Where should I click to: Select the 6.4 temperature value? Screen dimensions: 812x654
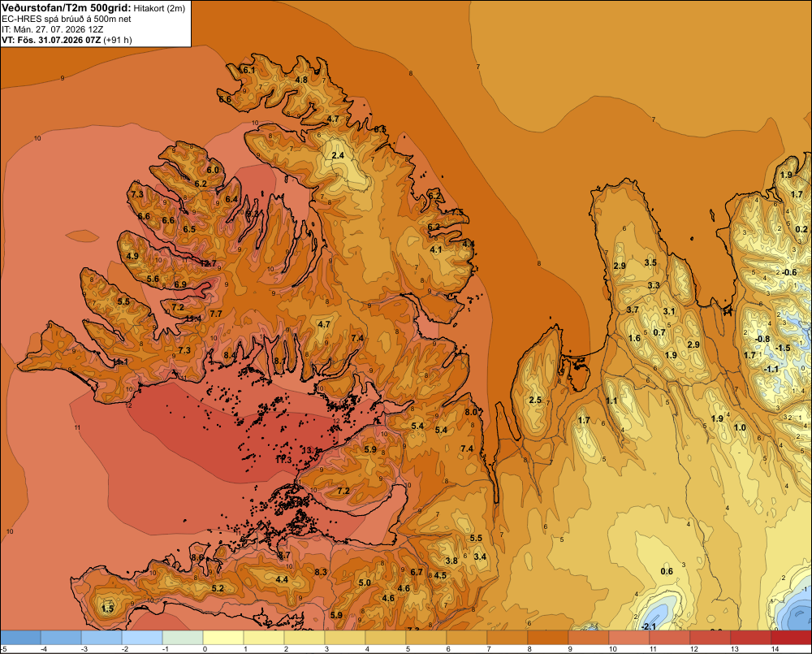pos(231,199)
